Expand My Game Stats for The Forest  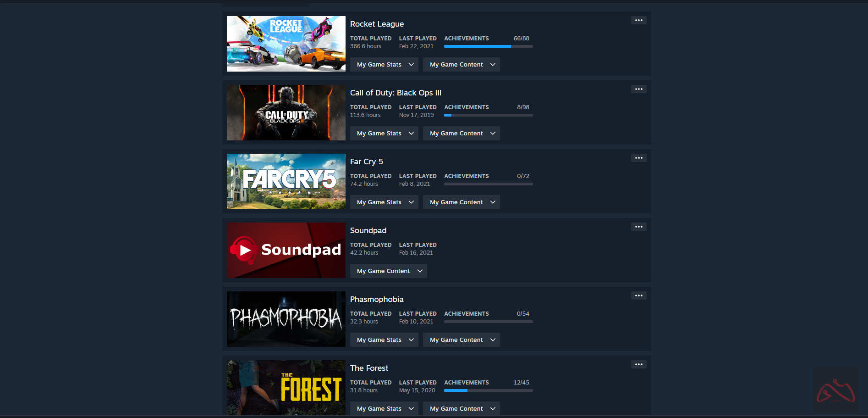(x=384, y=408)
